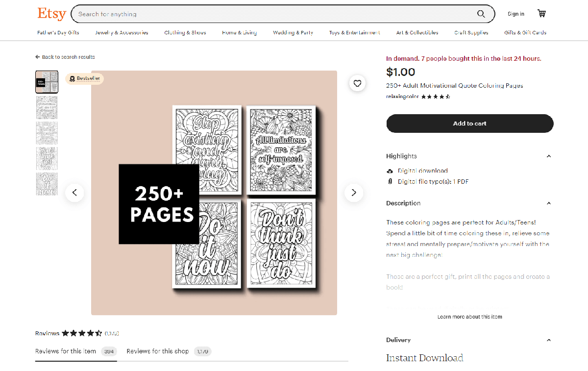Image resolution: width=588 pixels, height=371 pixels.
Task: Open relaxingcolor shop link
Action: point(402,97)
